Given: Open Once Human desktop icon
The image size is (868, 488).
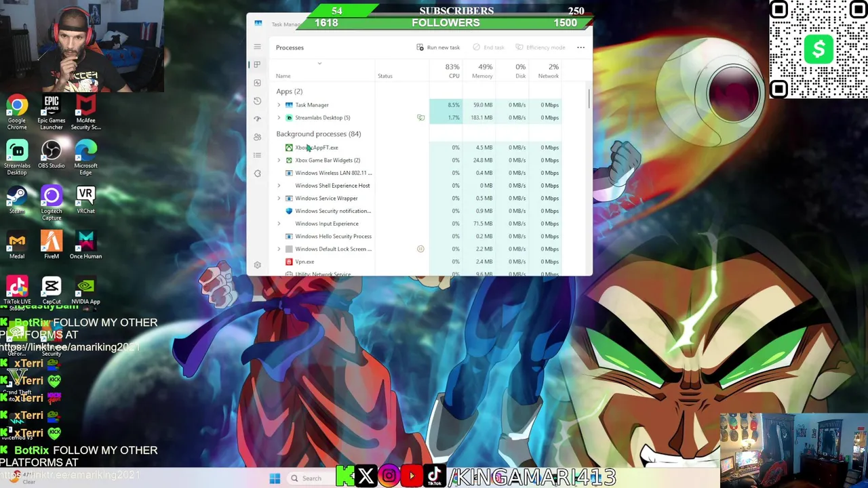Looking at the screenshot, I should [85, 246].
